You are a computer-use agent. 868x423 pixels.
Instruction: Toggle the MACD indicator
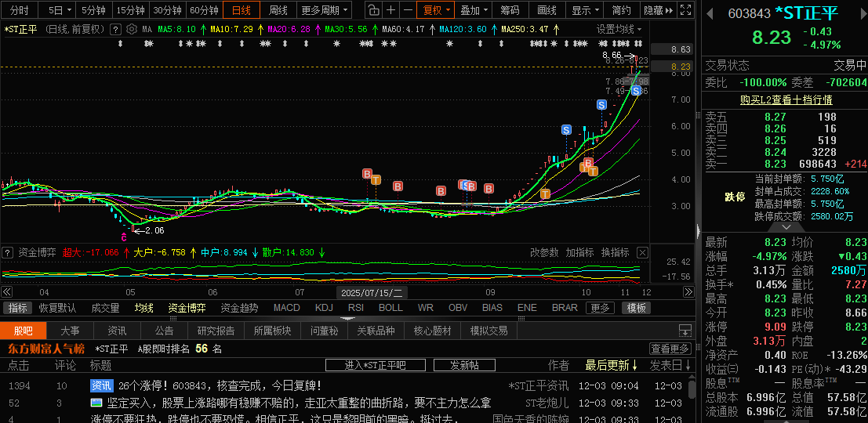click(286, 308)
